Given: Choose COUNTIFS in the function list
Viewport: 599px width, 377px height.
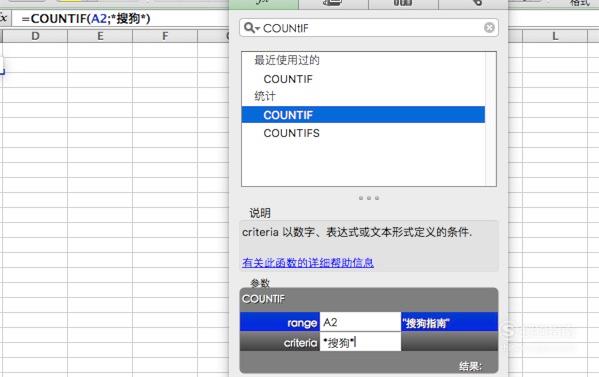Looking at the screenshot, I should pyautogui.click(x=291, y=133).
